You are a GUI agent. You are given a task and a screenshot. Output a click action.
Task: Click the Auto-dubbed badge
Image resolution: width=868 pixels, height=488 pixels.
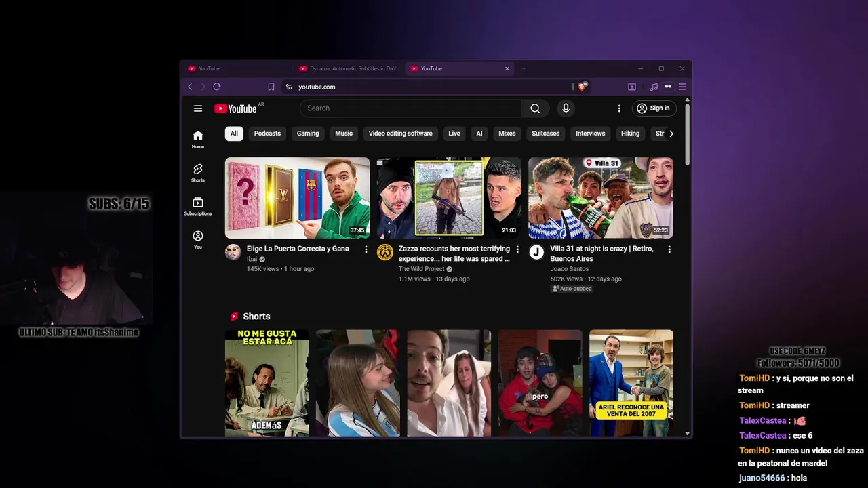pos(571,289)
